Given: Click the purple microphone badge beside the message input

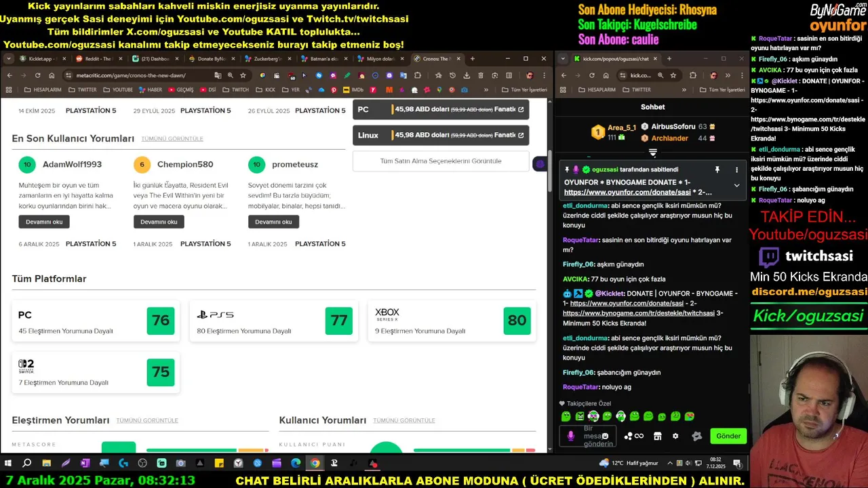Looking at the screenshot, I should pos(570,436).
